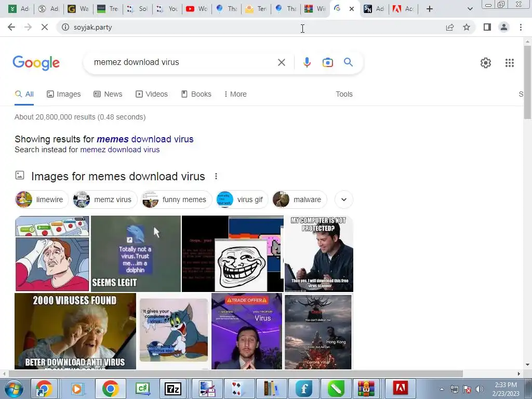Click the magnifying glass search button
The width and height of the screenshot is (532, 399).
pyautogui.click(x=348, y=62)
